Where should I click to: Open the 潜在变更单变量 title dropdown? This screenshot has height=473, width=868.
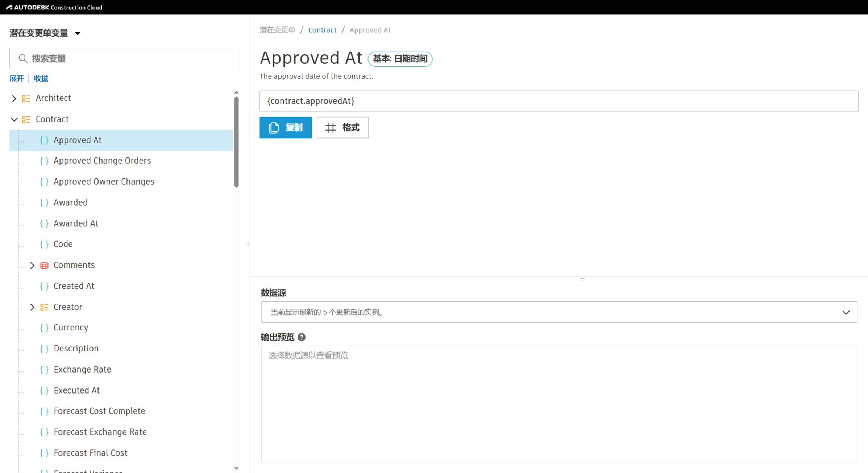pos(78,33)
